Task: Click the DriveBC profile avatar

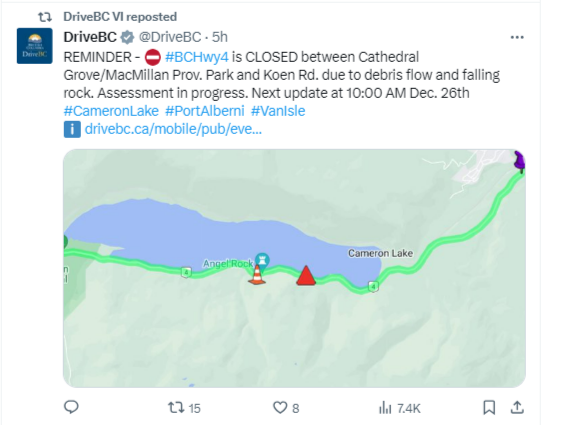Action: [35, 46]
